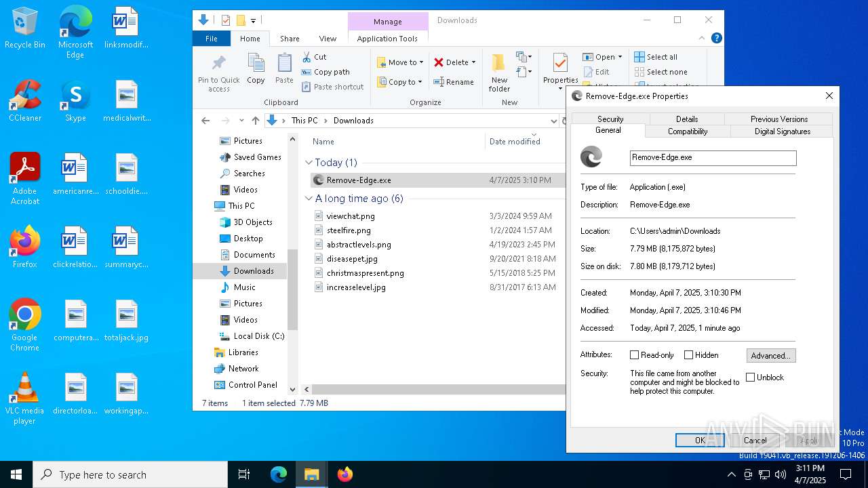Click the file name input field
The height and width of the screenshot is (488, 868).
tap(713, 157)
